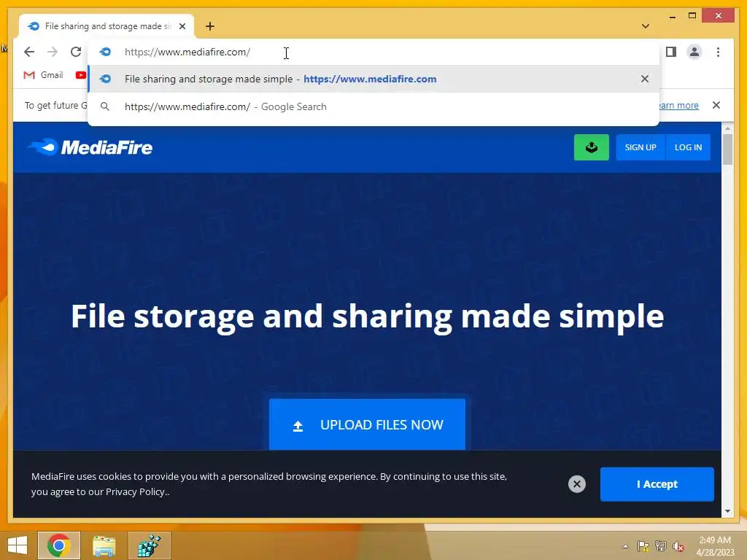This screenshot has width=747, height=560.
Task: Click the LOG IN button
Action: [688, 147]
